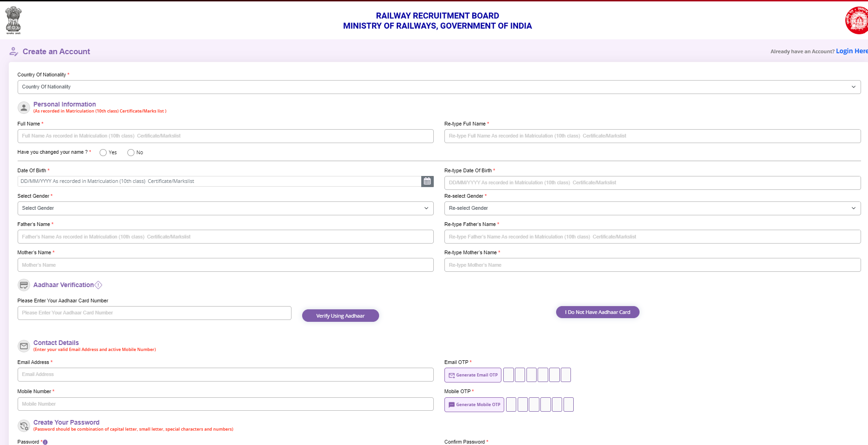The width and height of the screenshot is (868, 445).
Task: Focus the Mobile Number input field
Action: (x=226, y=404)
